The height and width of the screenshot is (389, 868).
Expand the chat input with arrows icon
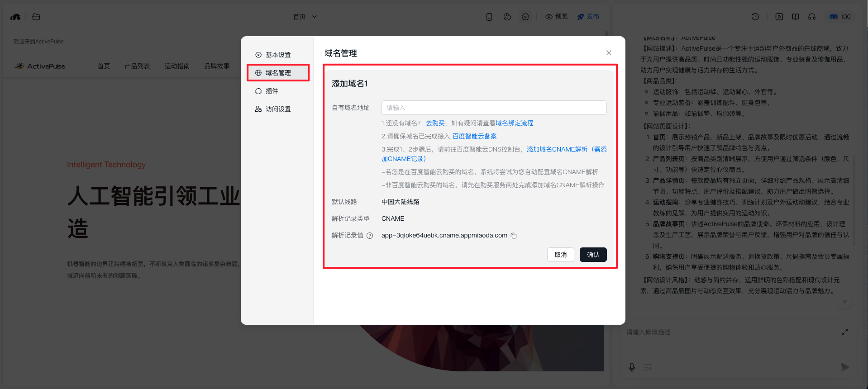(845, 332)
